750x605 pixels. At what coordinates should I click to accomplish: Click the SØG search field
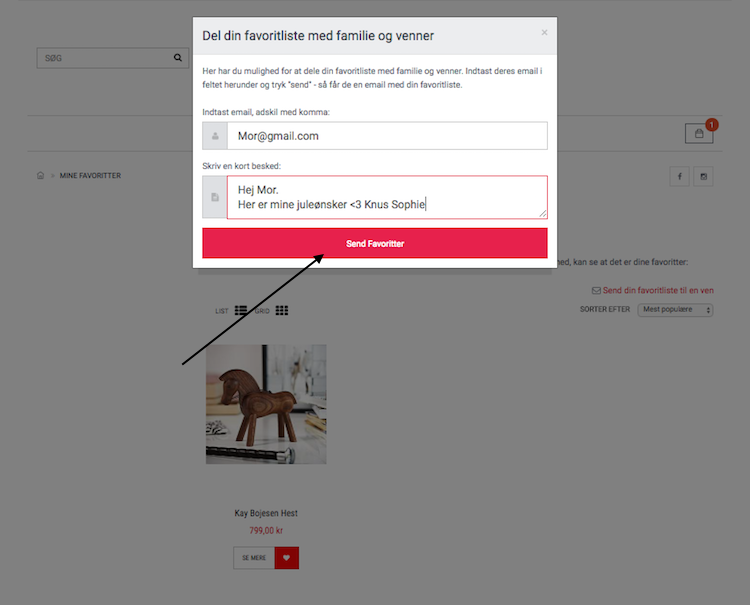[x=105, y=58]
